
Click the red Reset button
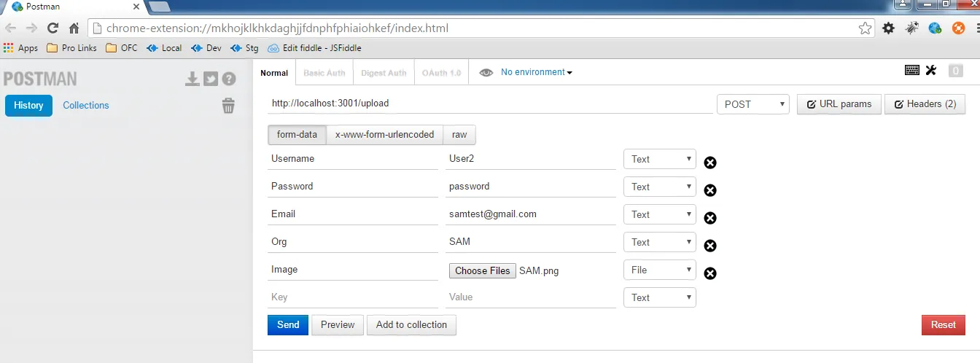[x=944, y=325]
